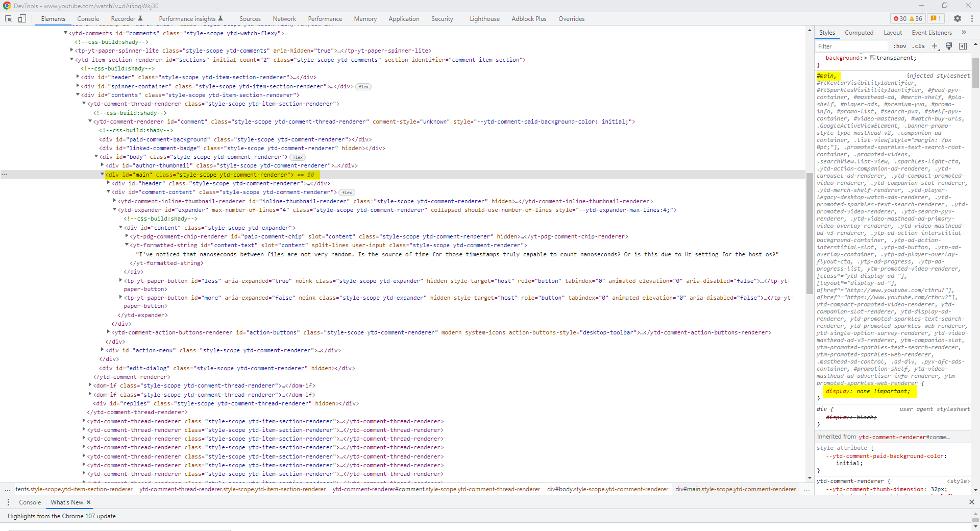Expand the background shorthand property triangle
The height and width of the screenshot is (531, 980).
pyautogui.click(x=866, y=58)
